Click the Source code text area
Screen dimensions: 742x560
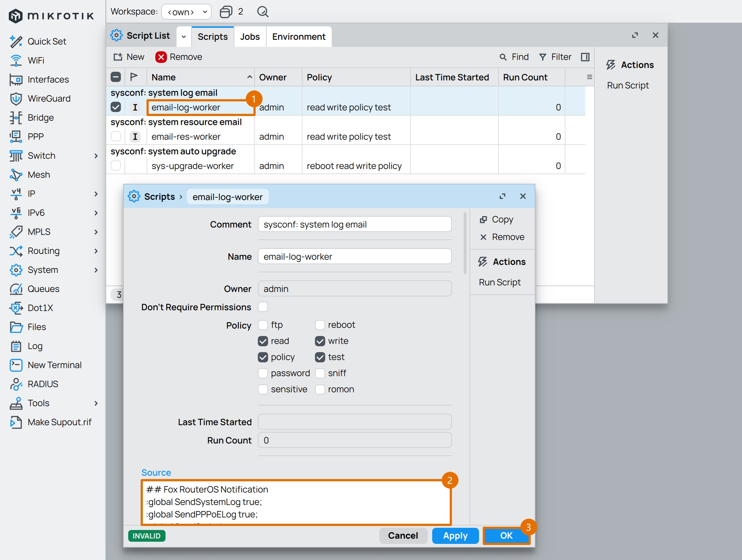[296, 502]
